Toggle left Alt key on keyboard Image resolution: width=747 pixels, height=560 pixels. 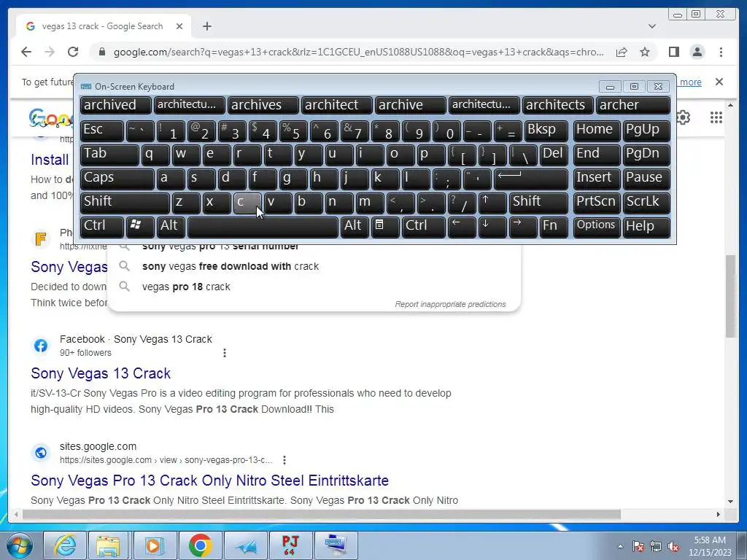(171, 226)
